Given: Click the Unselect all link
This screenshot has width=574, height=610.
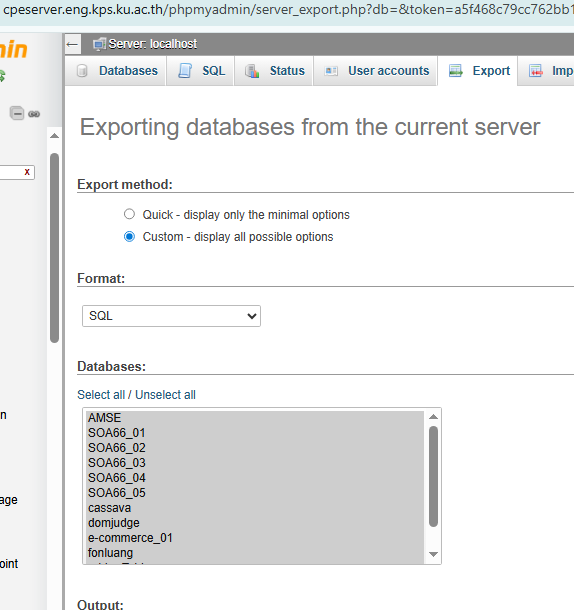Looking at the screenshot, I should (165, 394).
